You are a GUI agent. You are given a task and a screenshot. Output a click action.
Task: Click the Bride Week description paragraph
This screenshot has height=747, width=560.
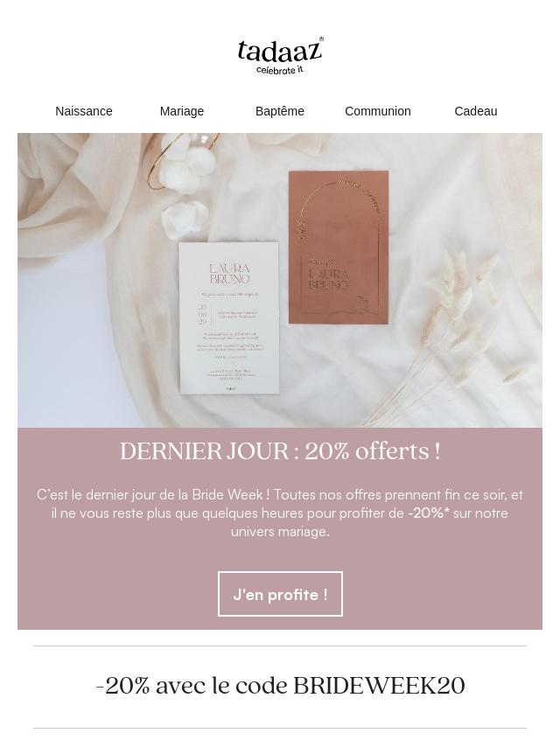(280, 513)
